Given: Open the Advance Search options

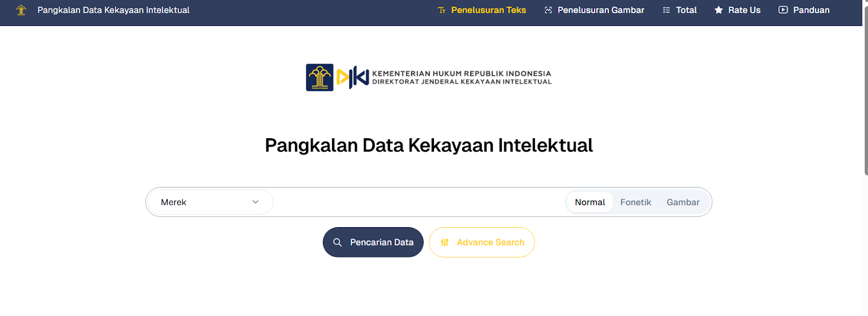Looking at the screenshot, I should [490, 242].
